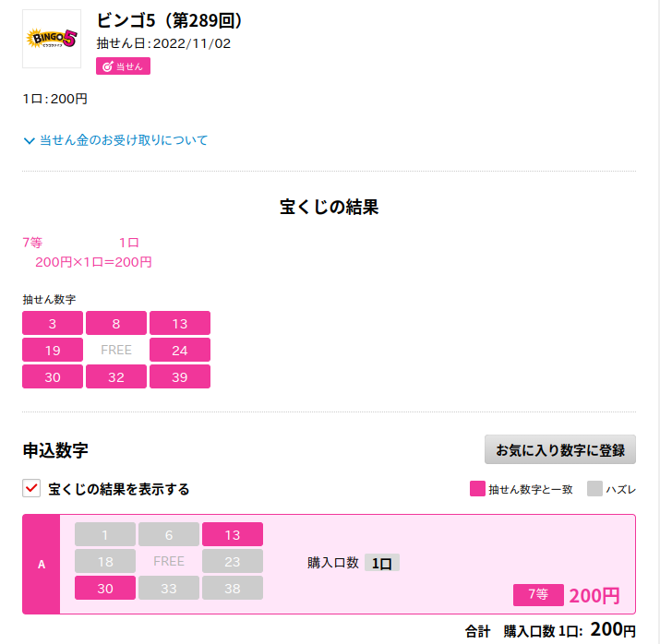Viewport: 660px width, 644px height.
Task: Click entry number 38 gray tile
Action: point(233,588)
